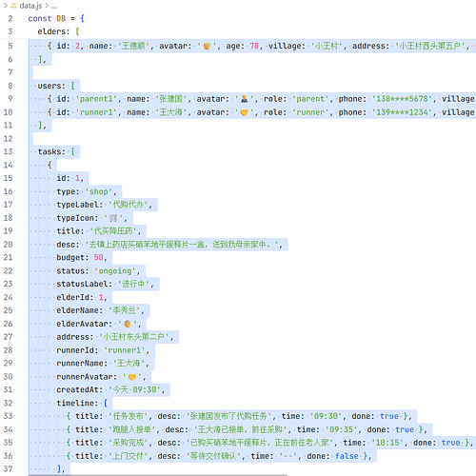Click the breadcrumb chevron before the JS icon
The width and height of the screenshot is (476, 476).
coord(5,6)
